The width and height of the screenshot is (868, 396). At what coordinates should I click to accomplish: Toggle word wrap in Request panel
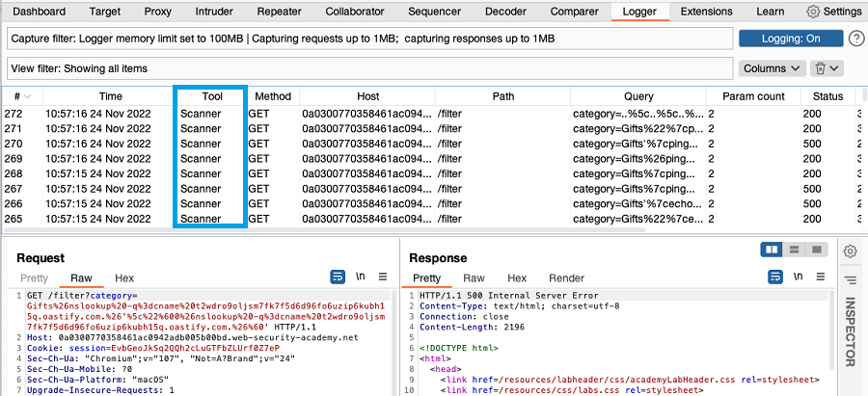point(338,277)
